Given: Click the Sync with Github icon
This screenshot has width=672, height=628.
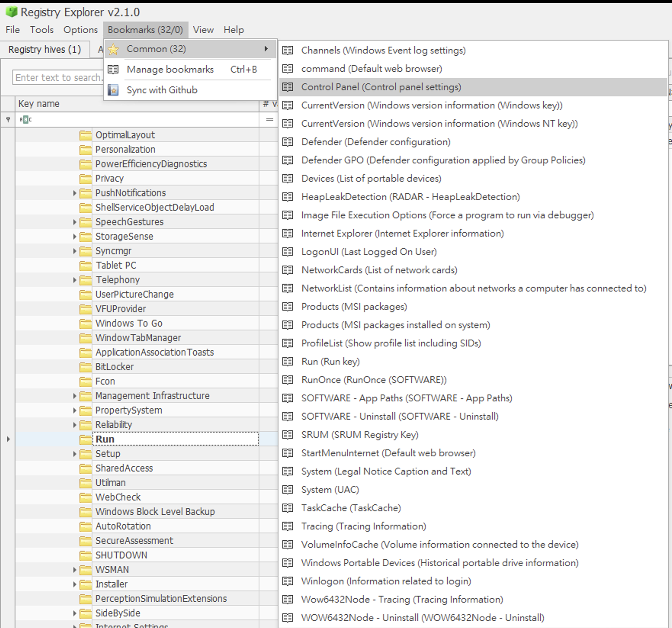Looking at the screenshot, I should tap(113, 90).
